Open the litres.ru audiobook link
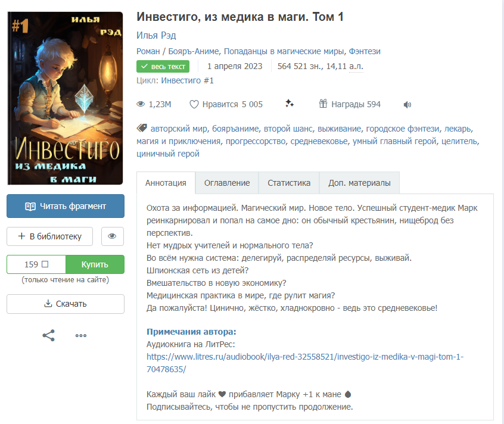This screenshot has height=424, width=504. coord(304,363)
